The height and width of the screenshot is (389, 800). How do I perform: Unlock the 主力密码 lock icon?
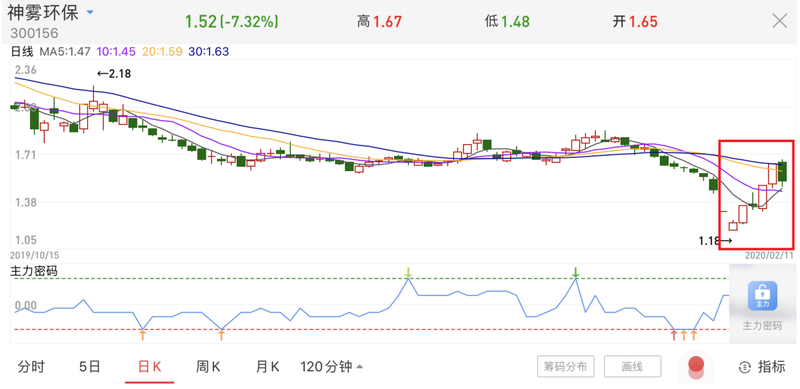click(x=762, y=296)
